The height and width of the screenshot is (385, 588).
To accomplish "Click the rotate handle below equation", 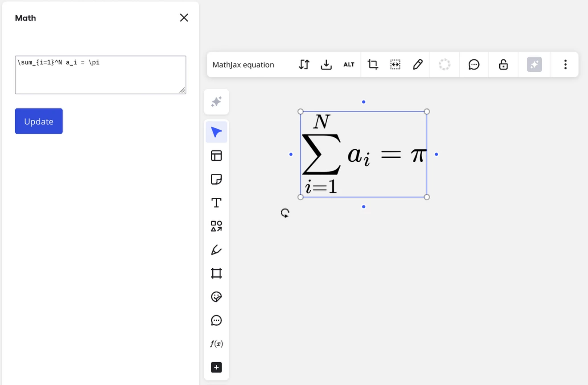I will point(285,213).
